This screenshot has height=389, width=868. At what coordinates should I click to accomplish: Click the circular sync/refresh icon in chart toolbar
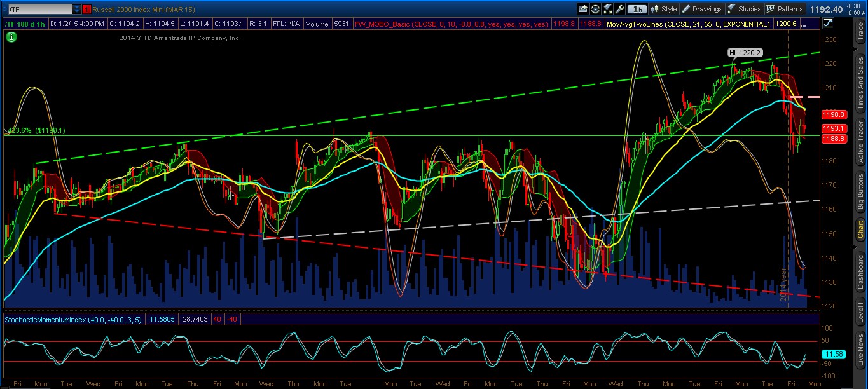595,9
